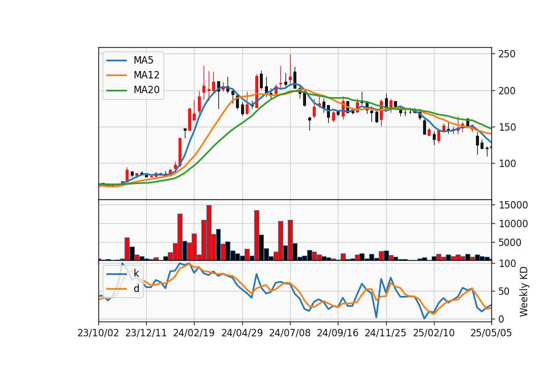Image resolution: width=546 pixels, height=392 pixels.
Task: Click the blue MA5 legend line swatch
Action: 117,61
